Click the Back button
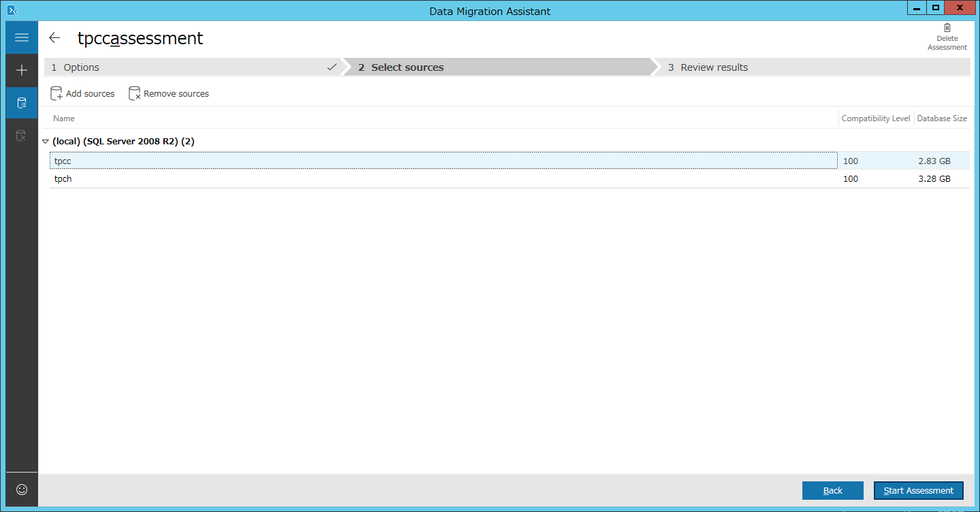980x512 pixels. pyautogui.click(x=833, y=490)
